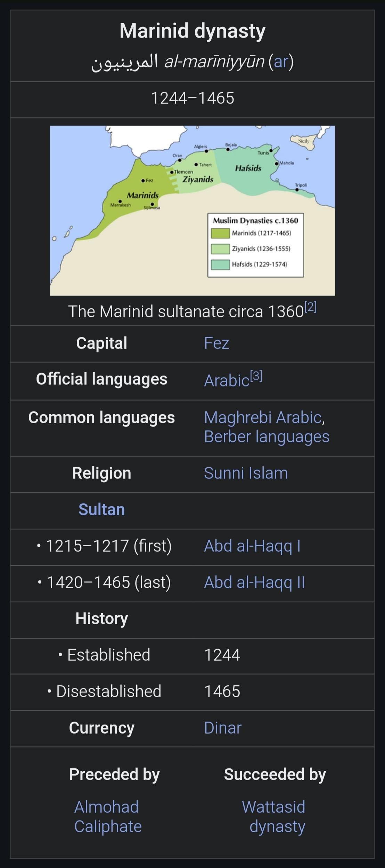Click the Ziyanids light green legend swatch

point(220,249)
